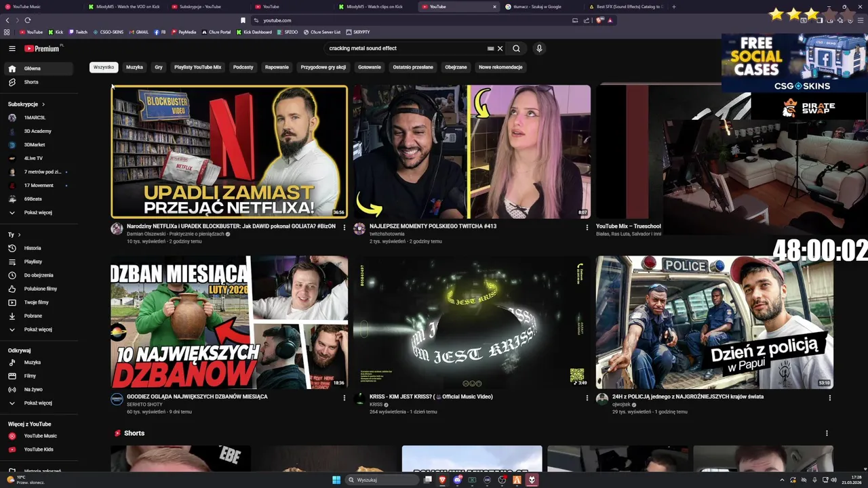The height and width of the screenshot is (488, 868).
Task: Select Playlisty YouTube Mix chip
Action: (x=198, y=67)
